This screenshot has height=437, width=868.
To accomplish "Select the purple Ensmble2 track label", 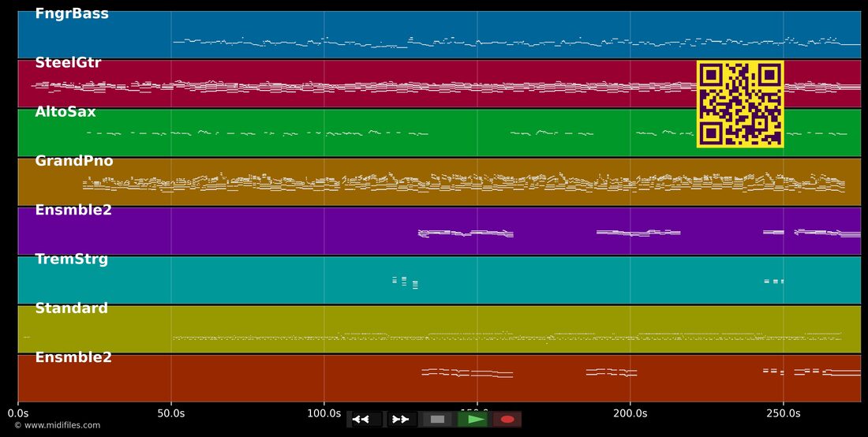I will tap(73, 210).
